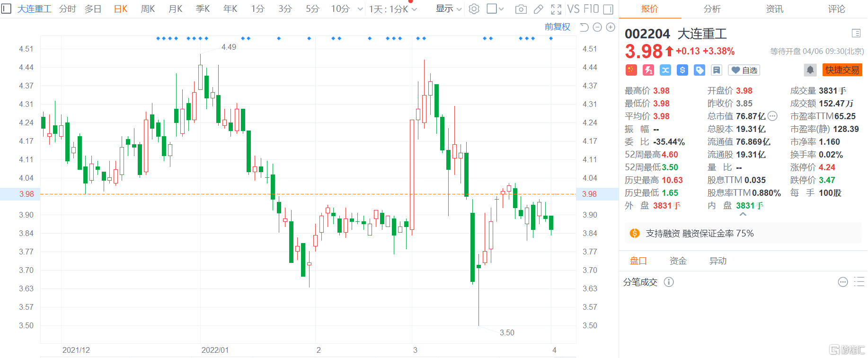The image size is (868, 358).
Task: Click the 支持融资 margin info banner
Action: pyautogui.click(x=743, y=233)
